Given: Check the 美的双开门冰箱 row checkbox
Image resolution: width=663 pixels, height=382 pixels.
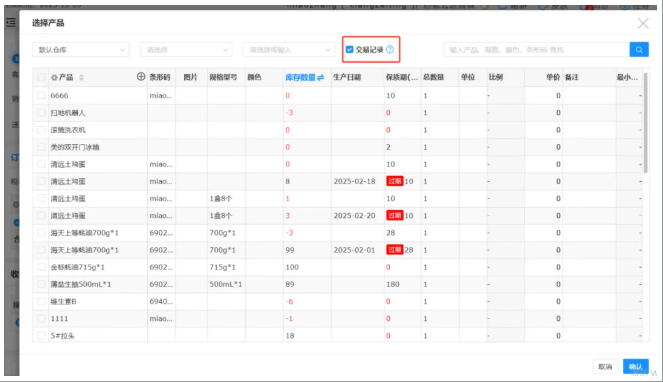Looking at the screenshot, I should click(41, 147).
